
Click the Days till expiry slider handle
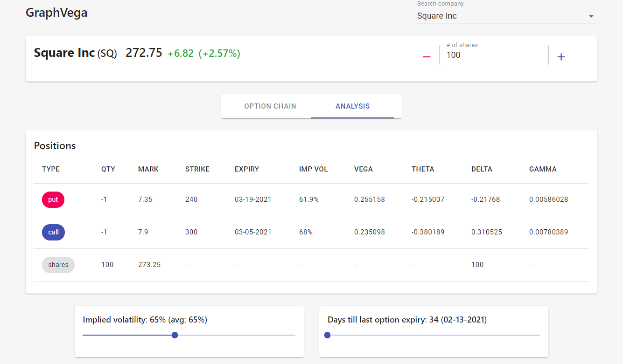(x=327, y=335)
